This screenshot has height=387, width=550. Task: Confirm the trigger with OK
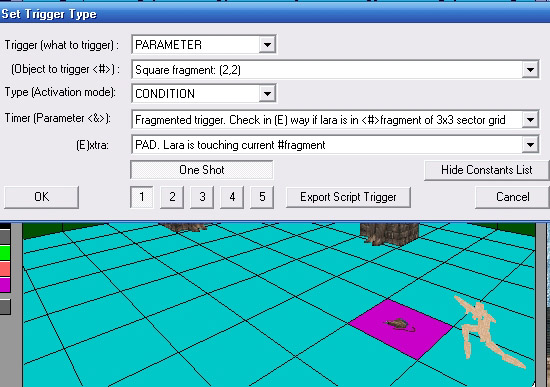[x=41, y=197]
